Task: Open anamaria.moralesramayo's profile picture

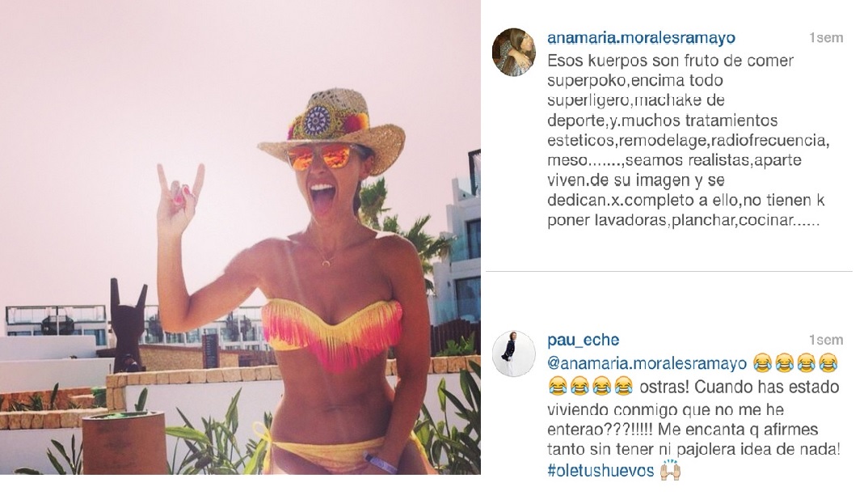Action: 514,52
